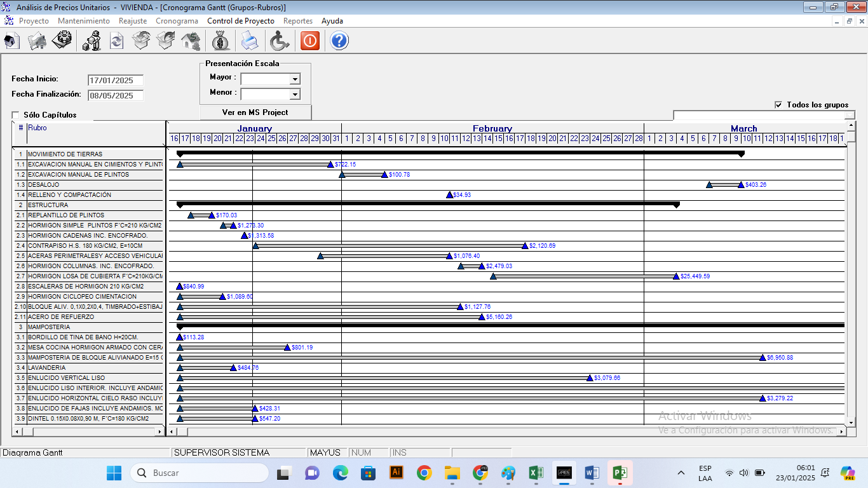
Task: Open Adobe Illustrator from the taskbar
Action: 397,473
